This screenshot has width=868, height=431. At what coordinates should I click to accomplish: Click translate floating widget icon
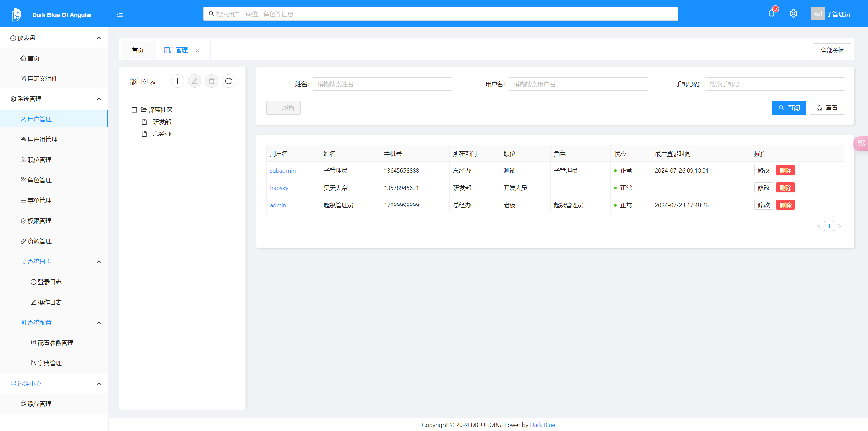[x=861, y=143]
